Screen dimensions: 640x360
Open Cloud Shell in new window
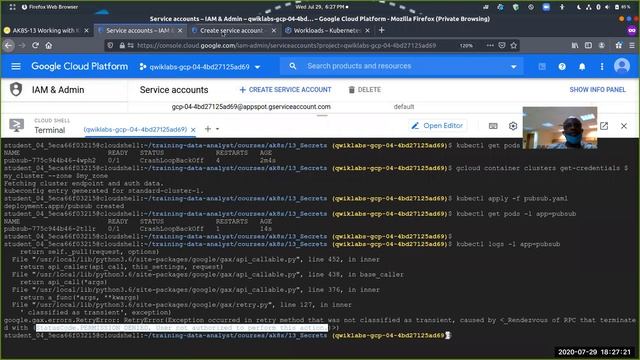604,126
